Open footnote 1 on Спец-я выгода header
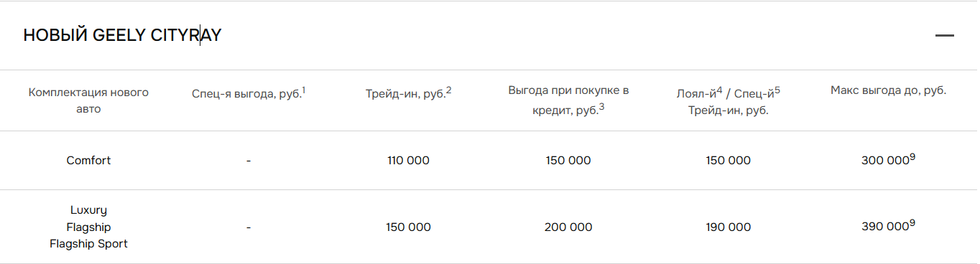 pos(303,90)
